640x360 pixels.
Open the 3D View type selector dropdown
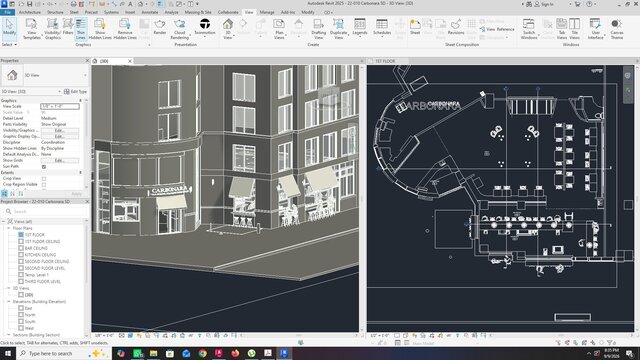click(x=85, y=75)
